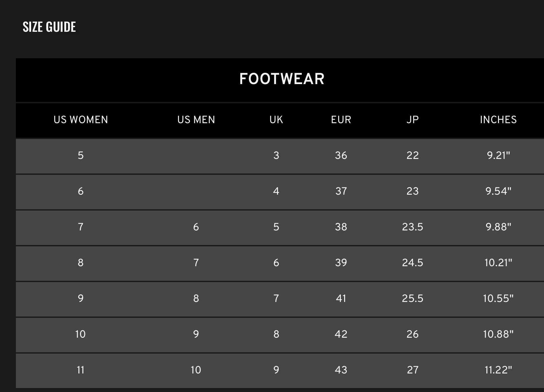Click US Women size 11 cell
544x392 pixels.
(81, 370)
